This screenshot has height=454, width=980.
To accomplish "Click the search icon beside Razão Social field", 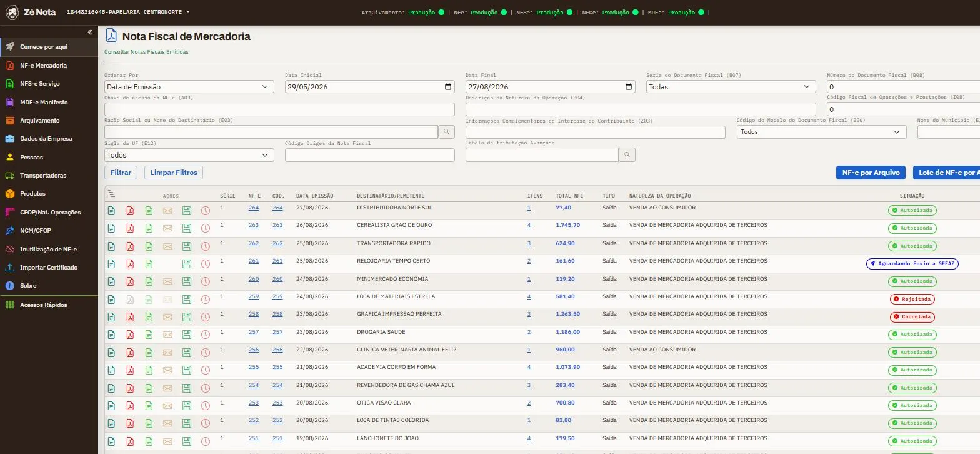I will point(446,132).
